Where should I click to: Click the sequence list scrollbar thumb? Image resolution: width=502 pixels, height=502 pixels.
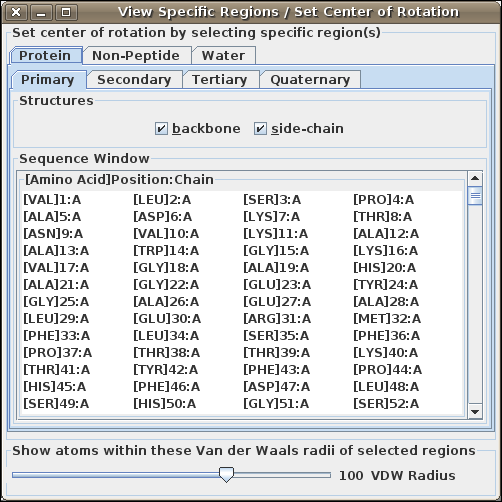point(475,196)
